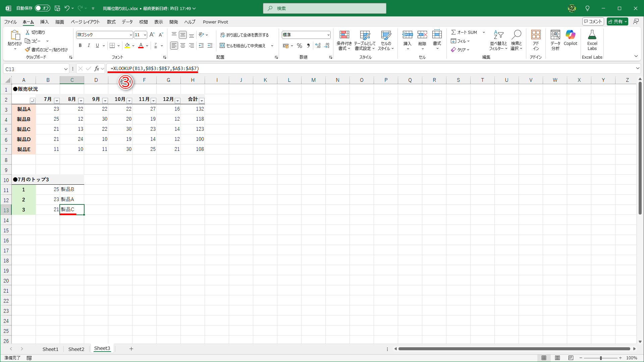644x362 pixels.
Task: Switch to Sheet2 tab
Action: (76, 349)
